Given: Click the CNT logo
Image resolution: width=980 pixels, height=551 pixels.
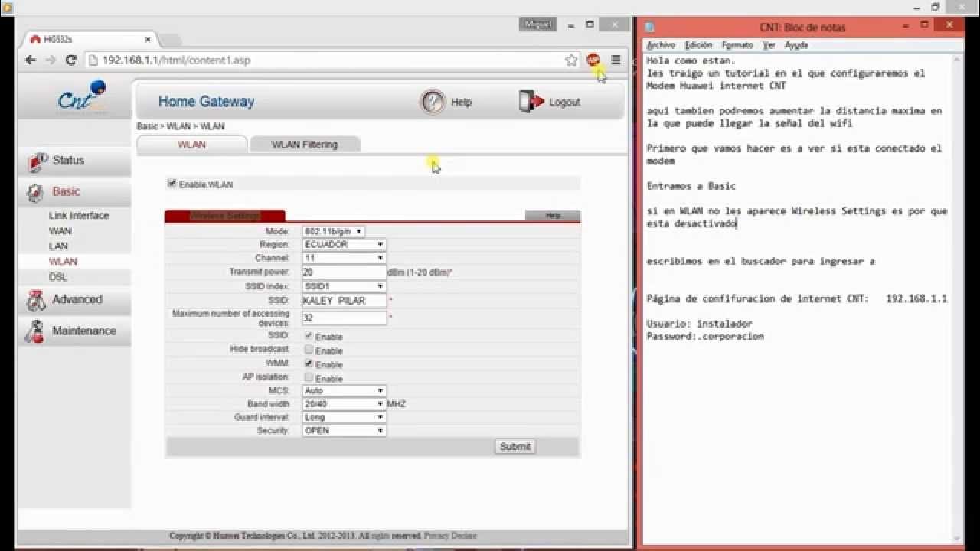Looking at the screenshot, I should click(x=81, y=99).
